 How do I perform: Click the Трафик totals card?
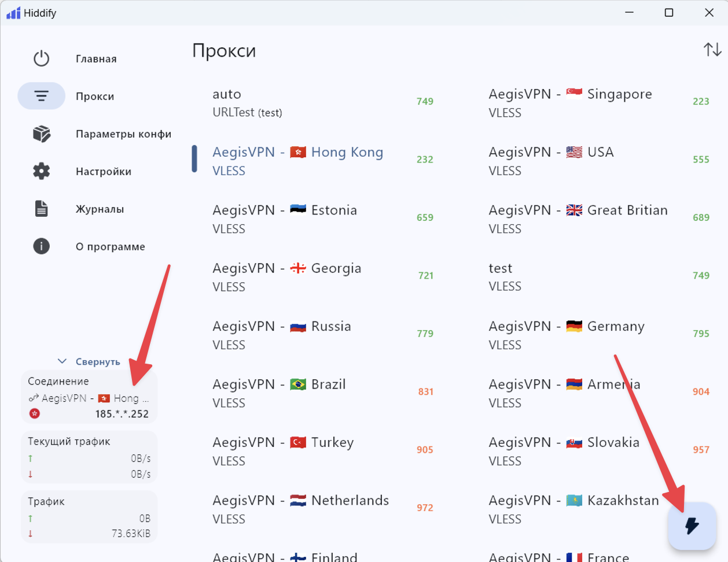point(89,517)
